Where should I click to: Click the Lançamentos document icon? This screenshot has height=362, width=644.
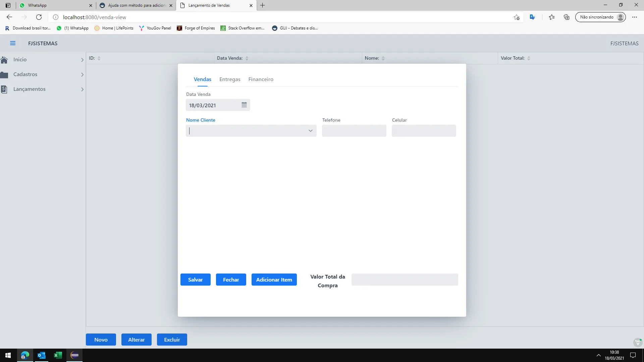[4, 89]
